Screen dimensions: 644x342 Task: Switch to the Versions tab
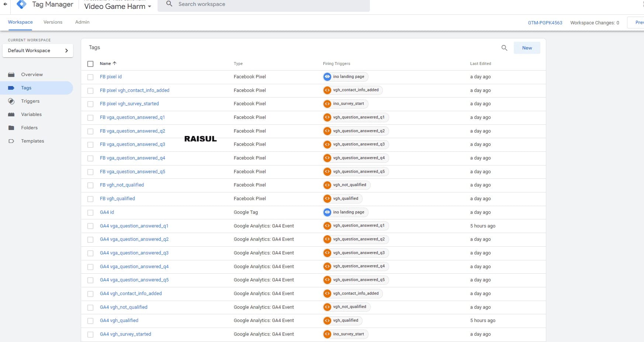[x=53, y=22]
